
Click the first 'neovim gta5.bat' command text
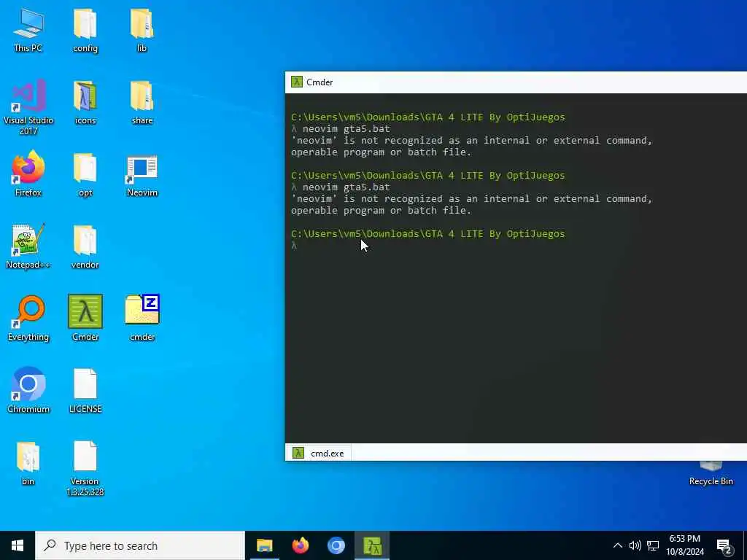(347, 128)
